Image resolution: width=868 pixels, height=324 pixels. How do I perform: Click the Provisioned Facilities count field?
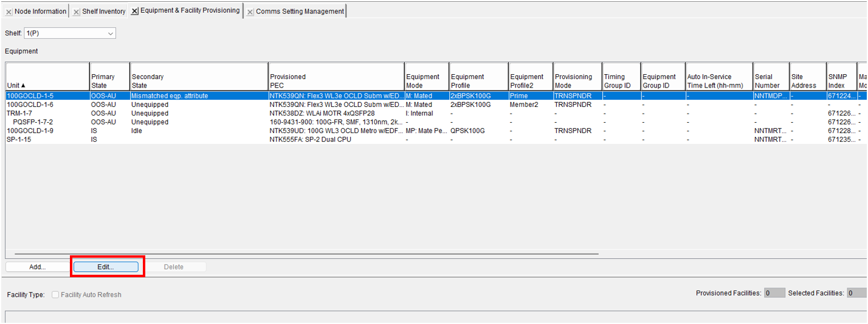[x=774, y=293]
